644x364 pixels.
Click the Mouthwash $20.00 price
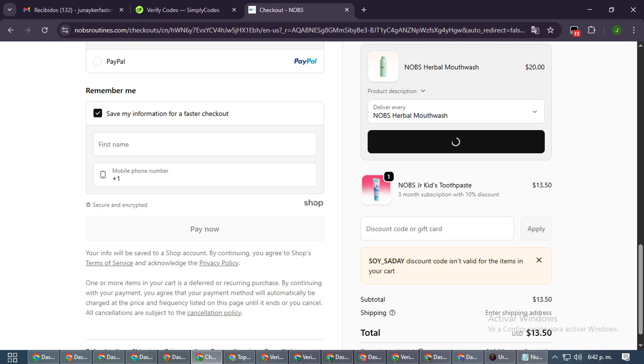click(x=535, y=67)
